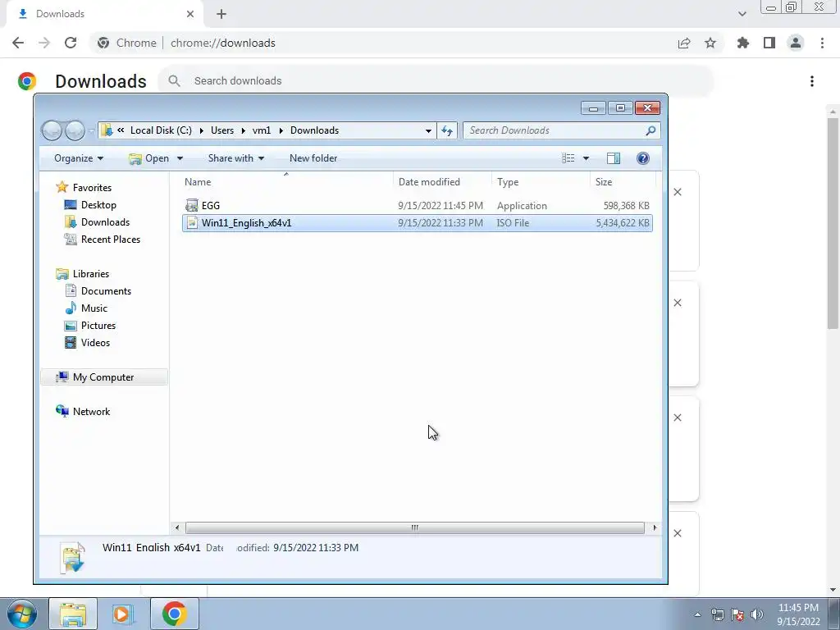Screen dimensions: 840x630
Task: Click the Open toolbar button
Action: 150,158
